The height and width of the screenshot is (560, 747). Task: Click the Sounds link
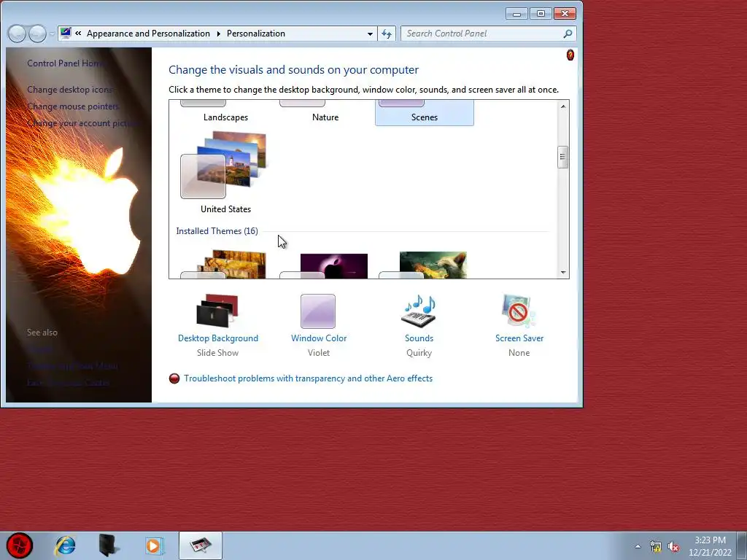419,338
